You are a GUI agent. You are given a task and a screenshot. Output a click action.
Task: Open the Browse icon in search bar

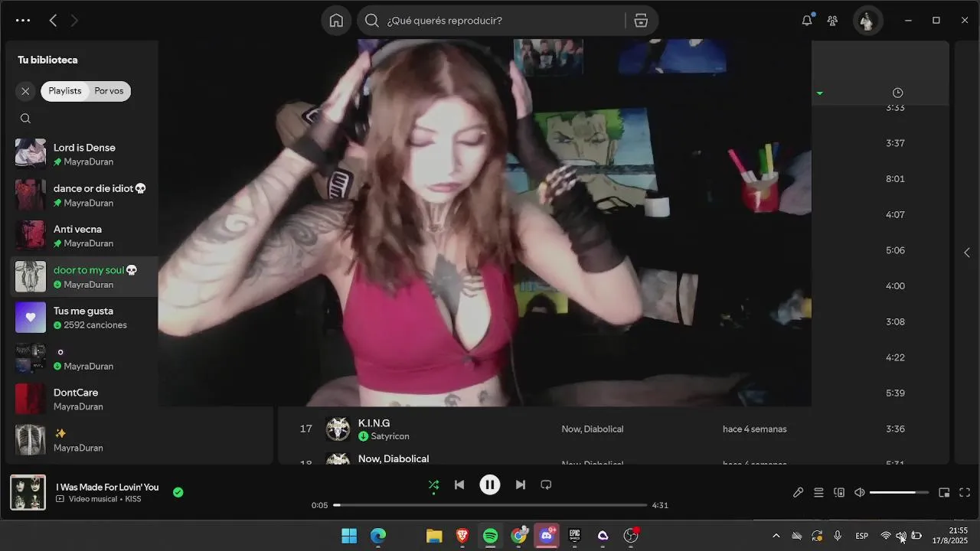coord(641,21)
